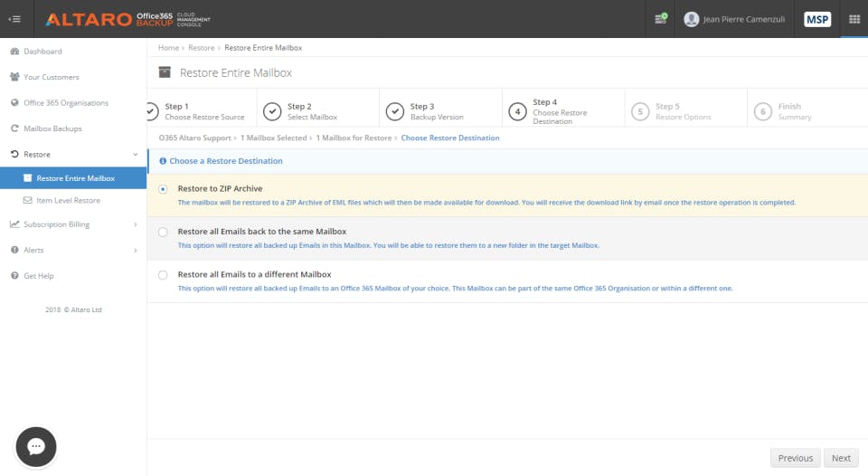The height and width of the screenshot is (476, 868).
Task: Collapse the sidebar with the menu toggle icon
Action: coord(15,19)
